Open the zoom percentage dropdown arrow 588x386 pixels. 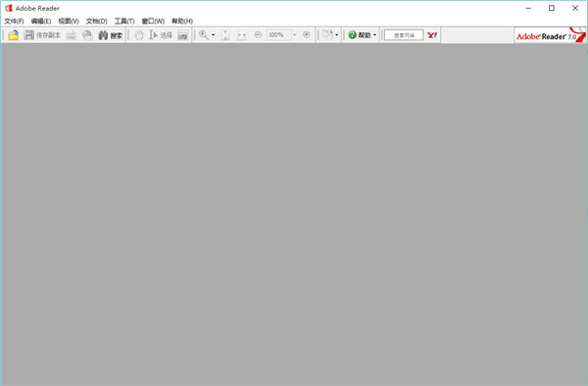294,35
